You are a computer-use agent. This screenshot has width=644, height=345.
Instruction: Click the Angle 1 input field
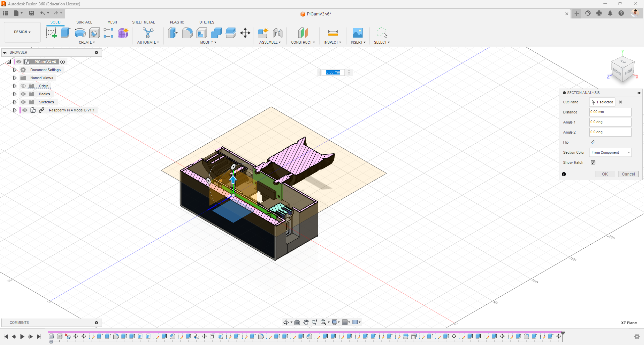click(x=610, y=122)
